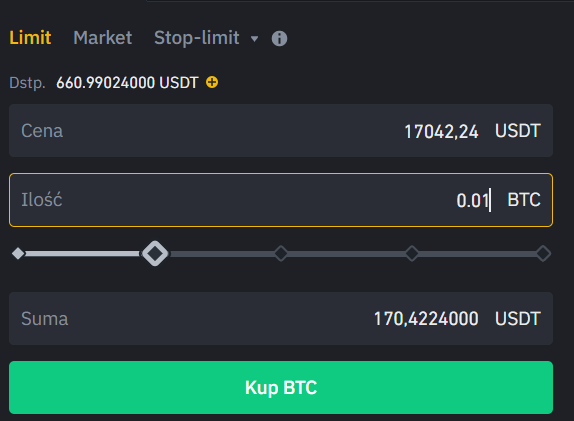Click the Dstp. available label
The height and width of the screenshot is (421, 574).
click(x=27, y=83)
